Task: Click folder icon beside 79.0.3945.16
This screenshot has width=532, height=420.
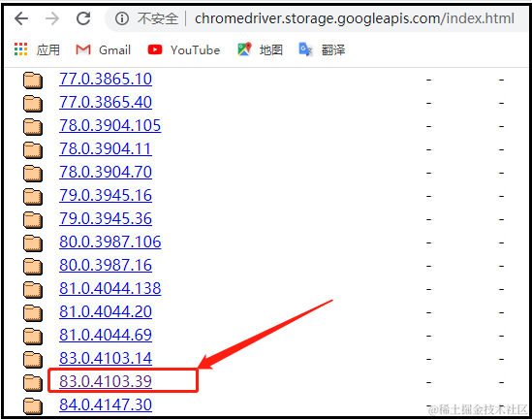Action: point(33,197)
